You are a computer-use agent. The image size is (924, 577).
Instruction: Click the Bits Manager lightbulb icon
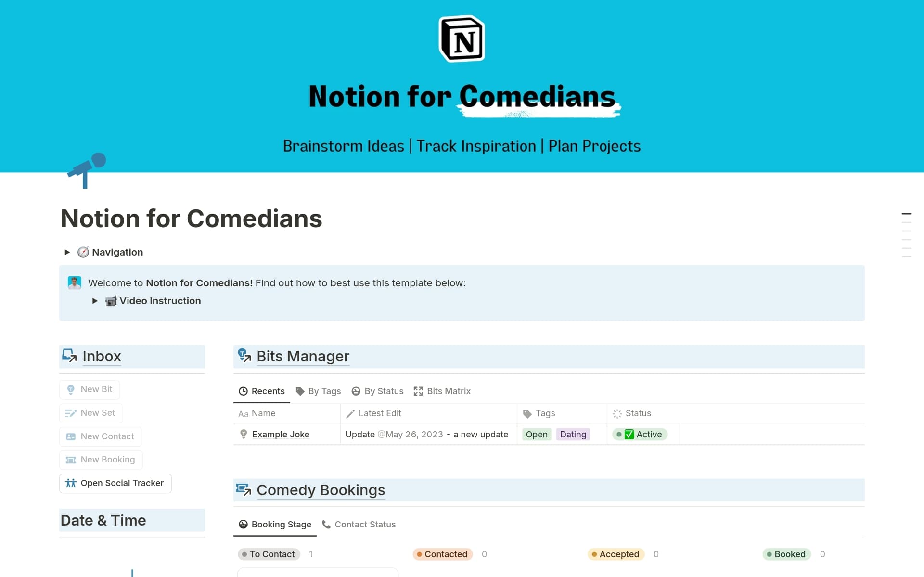[244, 356]
